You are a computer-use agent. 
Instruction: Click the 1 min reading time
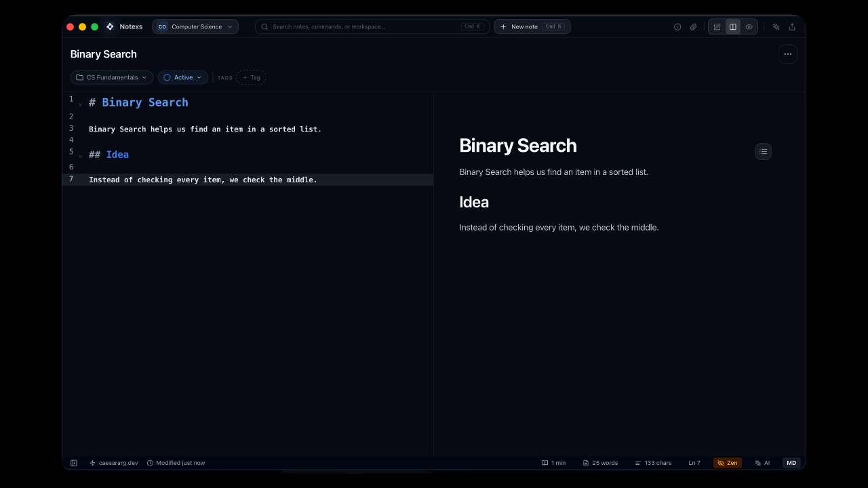coord(553,463)
